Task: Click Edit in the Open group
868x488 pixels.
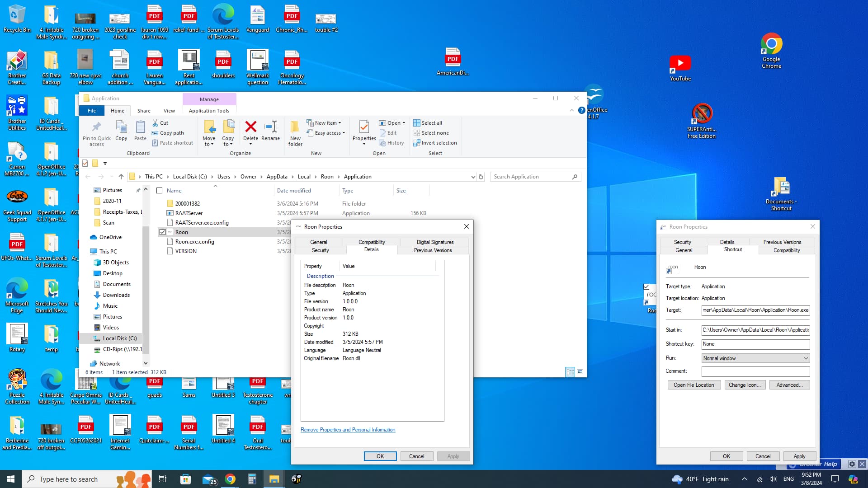Action: [388, 133]
